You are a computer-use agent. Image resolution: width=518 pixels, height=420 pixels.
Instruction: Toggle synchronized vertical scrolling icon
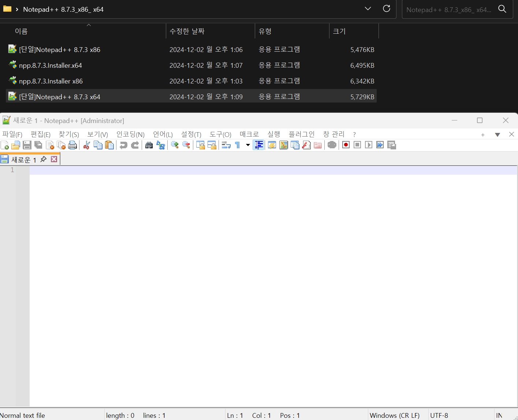point(200,145)
